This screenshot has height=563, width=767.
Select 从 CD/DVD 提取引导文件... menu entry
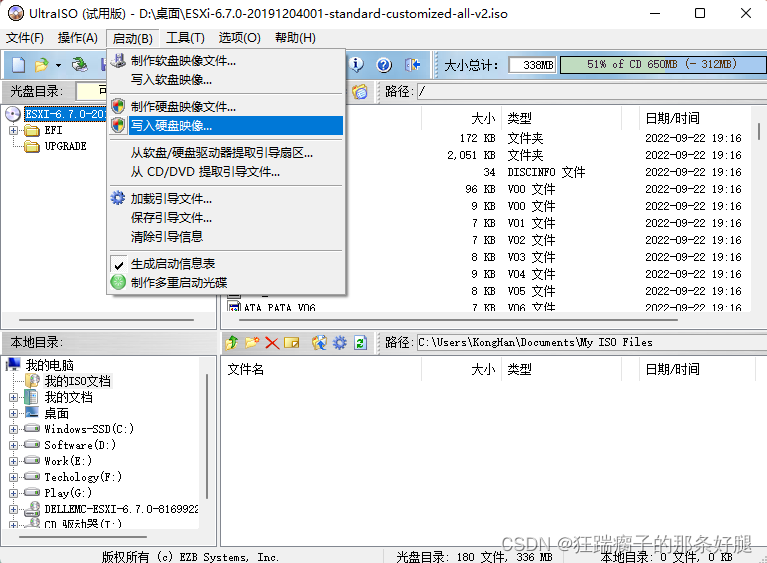226,172
